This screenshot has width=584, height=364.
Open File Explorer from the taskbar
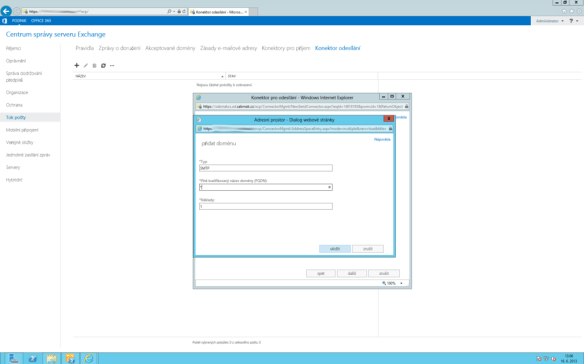tap(51, 358)
